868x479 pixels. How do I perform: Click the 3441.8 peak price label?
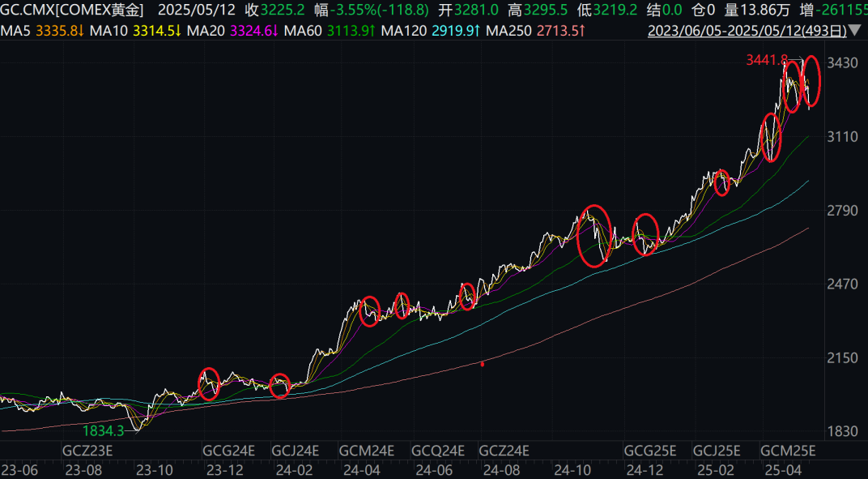tap(767, 61)
